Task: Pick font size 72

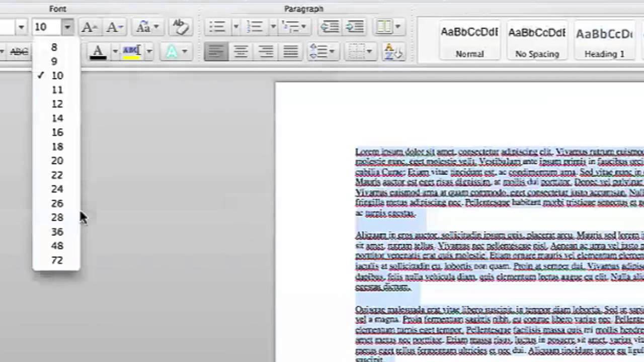Action: coord(56,260)
